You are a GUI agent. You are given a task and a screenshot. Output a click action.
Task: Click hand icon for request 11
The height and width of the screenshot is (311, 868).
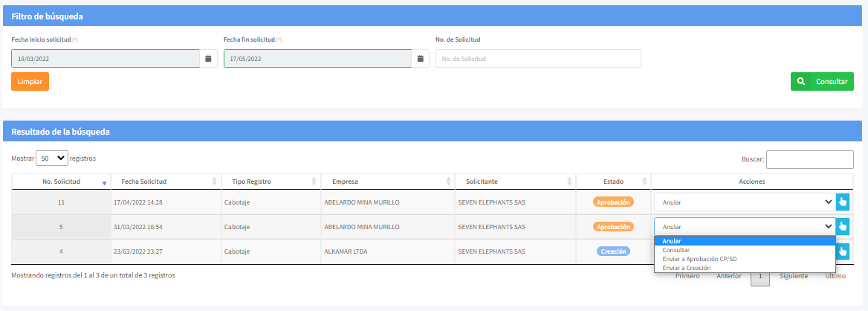(842, 202)
